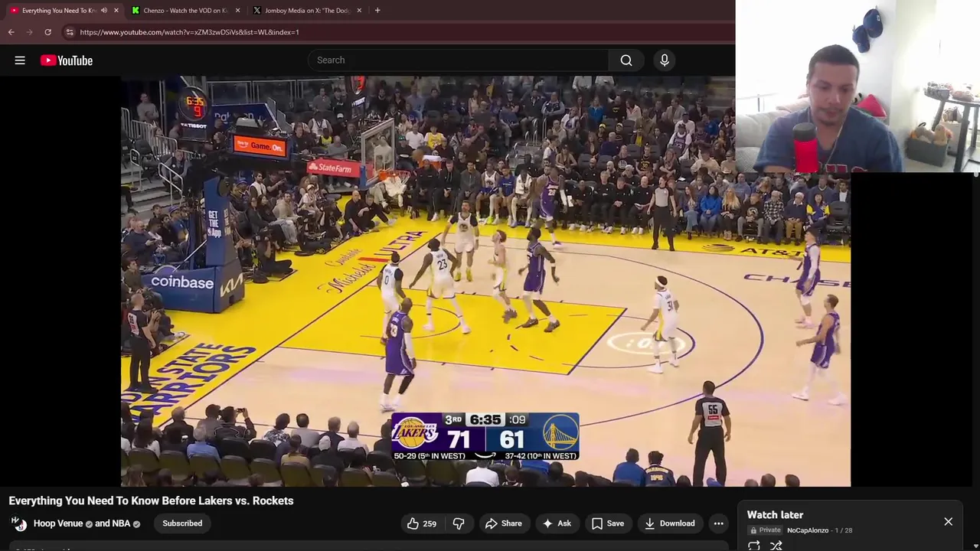980x551 pixels.
Task: View site information icon in address bar
Action: [x=70, y=32]
